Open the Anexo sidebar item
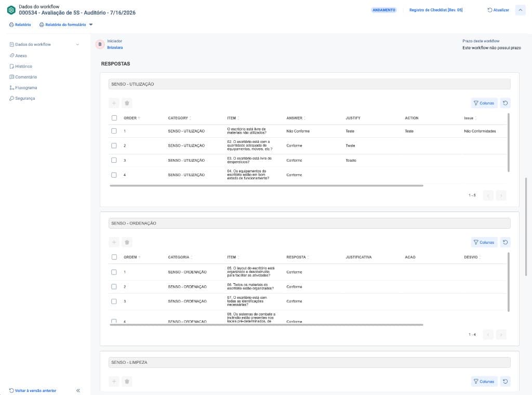532x395 pixels. pyautogui.click(x=18, y=56)
